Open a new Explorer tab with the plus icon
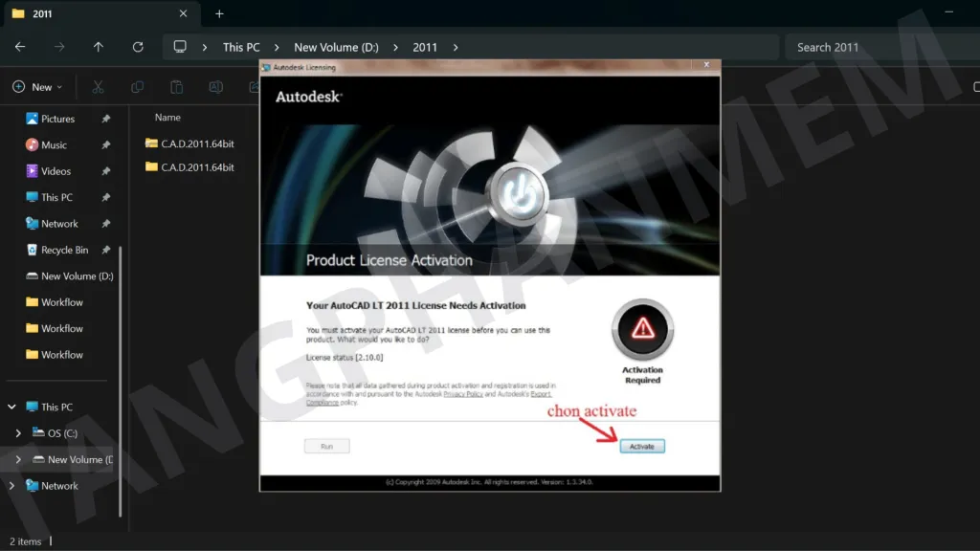This screenshot has width=980, height=551. coord(219,13)
